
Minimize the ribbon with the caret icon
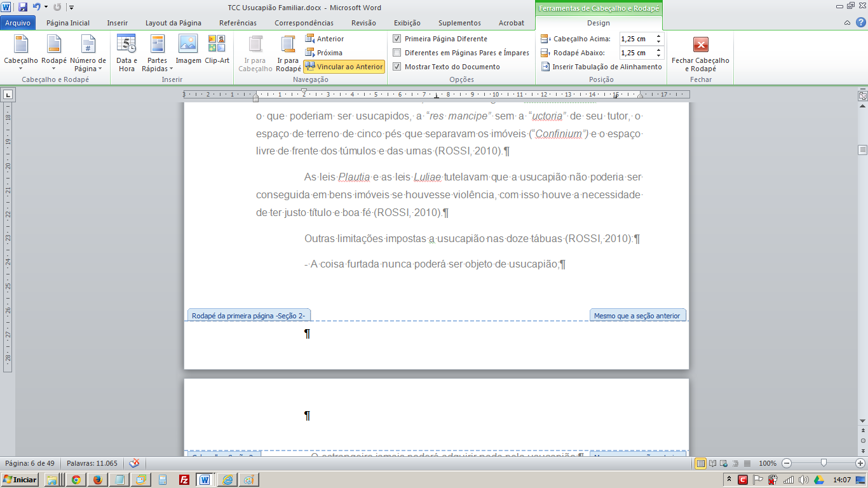[847, 23]
